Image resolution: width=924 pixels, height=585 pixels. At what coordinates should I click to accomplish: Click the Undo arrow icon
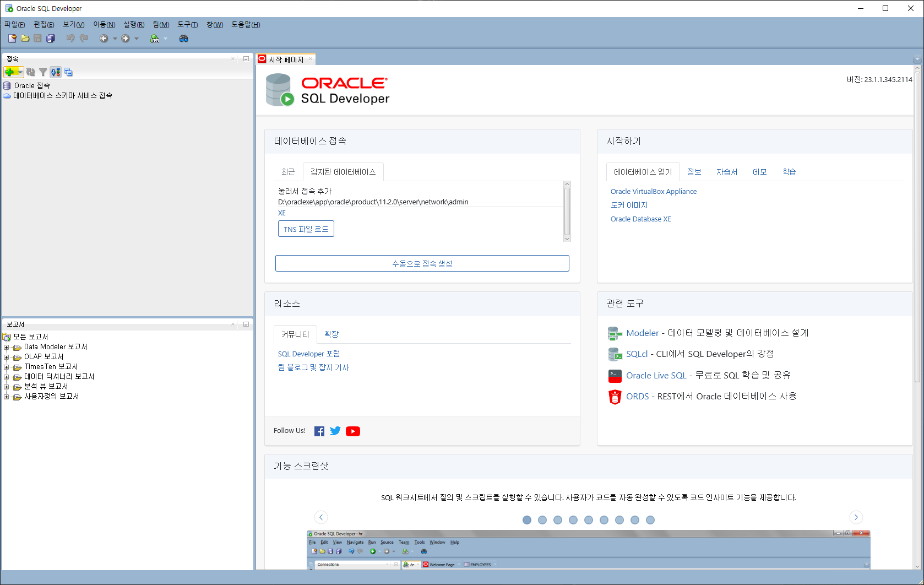point(70,39)
